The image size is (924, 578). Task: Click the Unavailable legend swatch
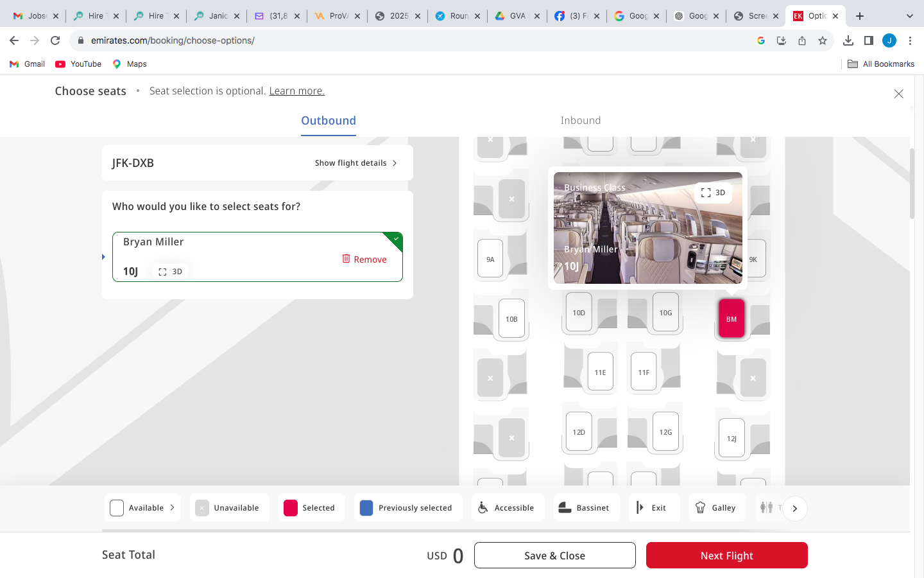coord(202,508)
